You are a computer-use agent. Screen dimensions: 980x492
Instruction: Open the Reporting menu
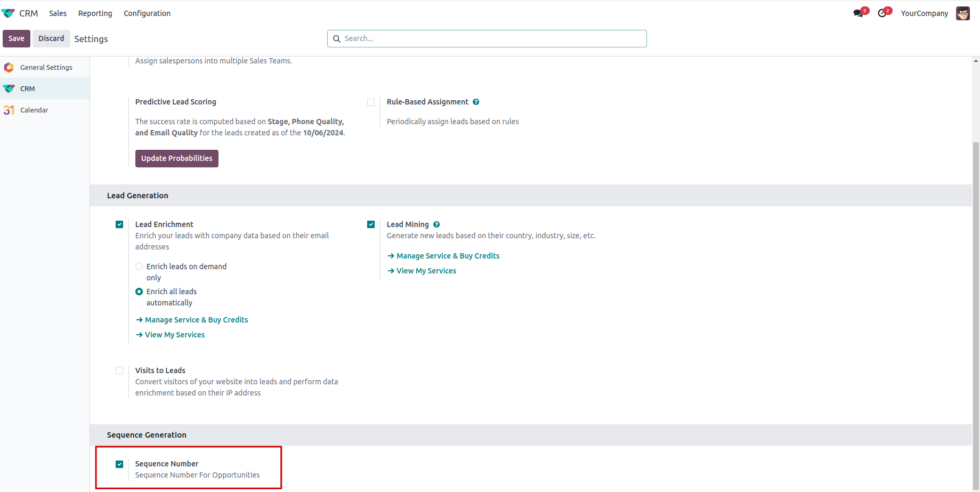pyautogui.click(x=95, y=13)
